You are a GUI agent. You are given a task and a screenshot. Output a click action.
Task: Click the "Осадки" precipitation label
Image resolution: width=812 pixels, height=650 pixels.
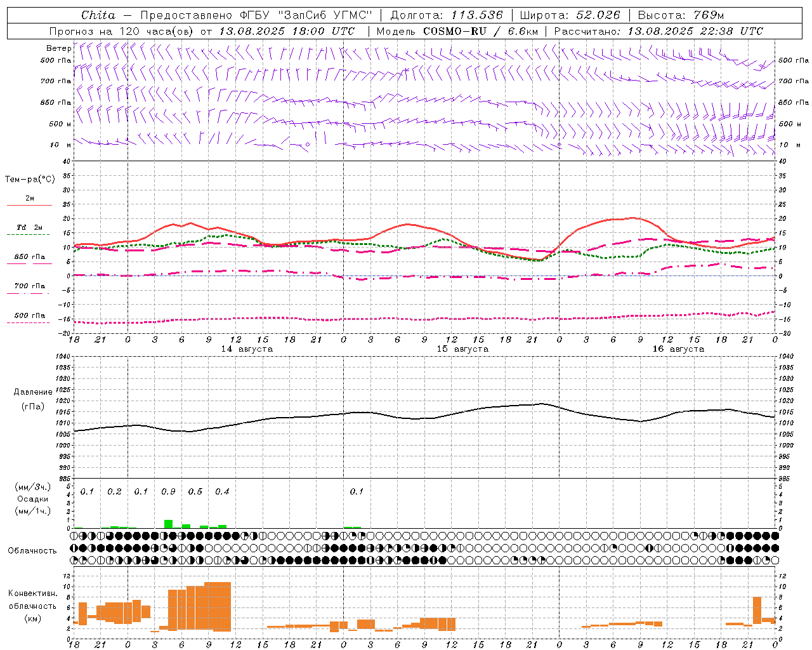(x=32, y=499)
